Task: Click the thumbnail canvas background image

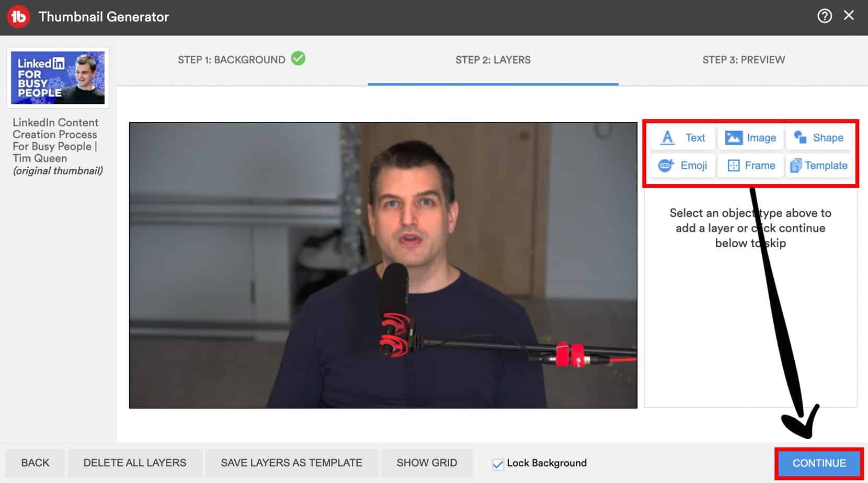Action: pos(383,265)
